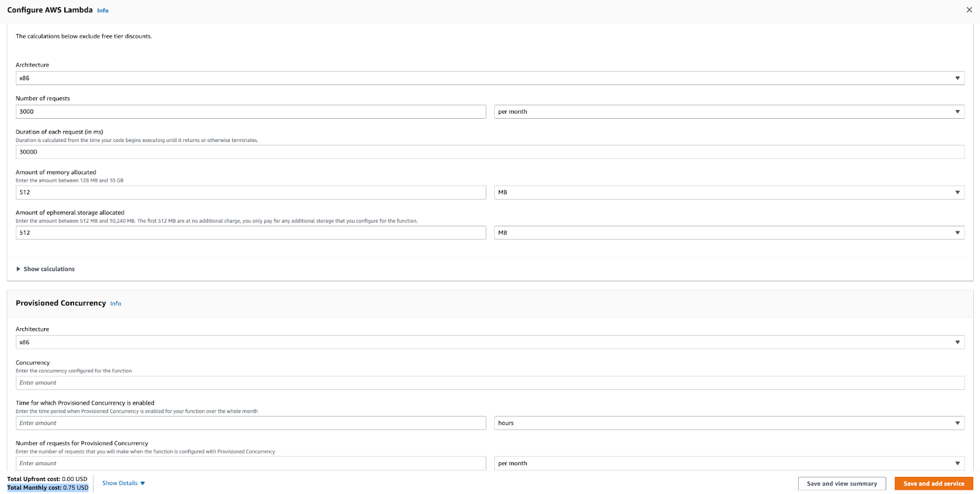Edit the Number of requests field
The image size is (980, 494).
[251, 112]
